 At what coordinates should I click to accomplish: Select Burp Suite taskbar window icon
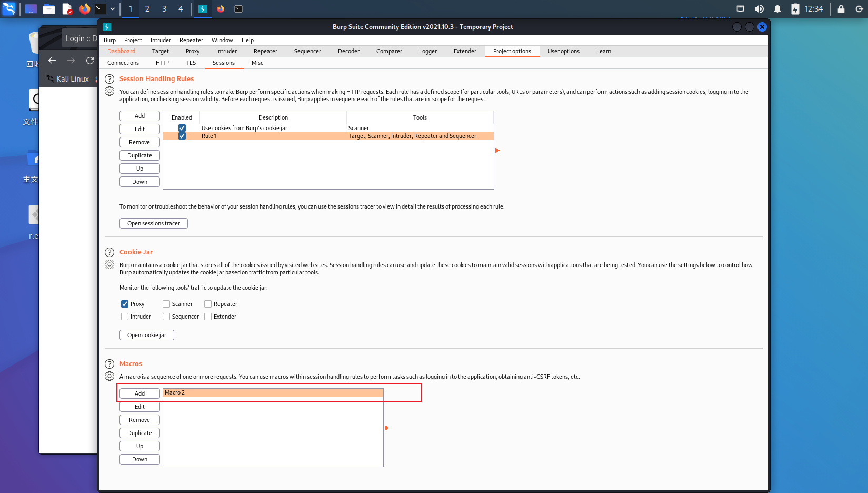click(203, 8)
